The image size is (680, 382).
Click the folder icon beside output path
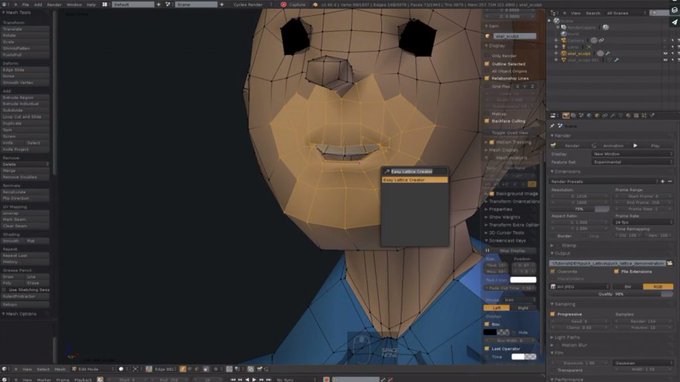pos(670,263)
